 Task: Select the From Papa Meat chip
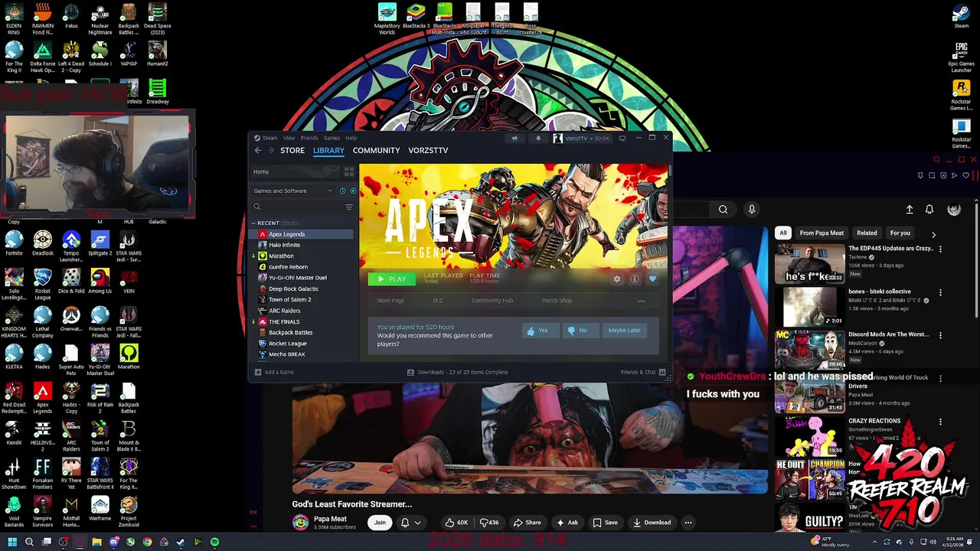(x=822, y=233)
